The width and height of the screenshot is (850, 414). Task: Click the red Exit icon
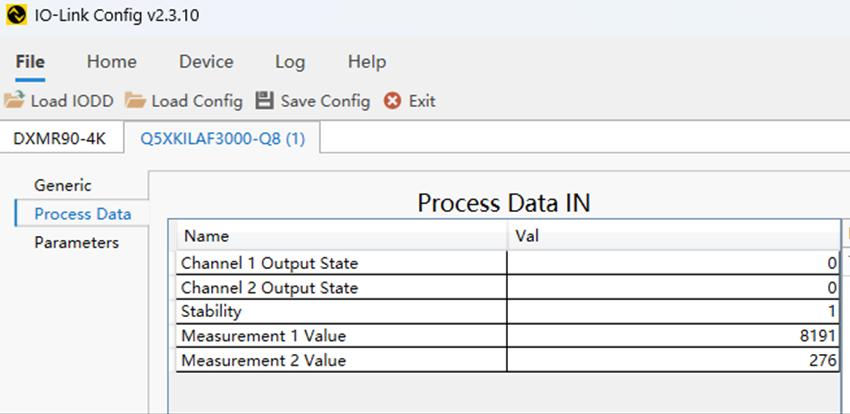pos(393,100)
